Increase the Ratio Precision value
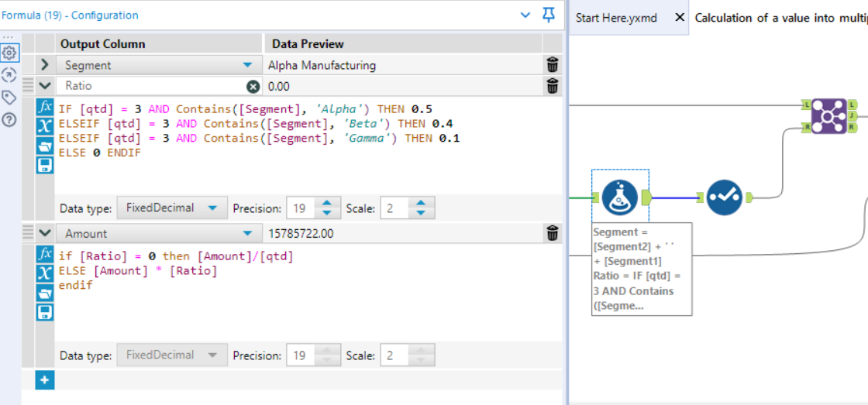The width and height of the screenshot is (868, 405). click(x=327, y=204)
